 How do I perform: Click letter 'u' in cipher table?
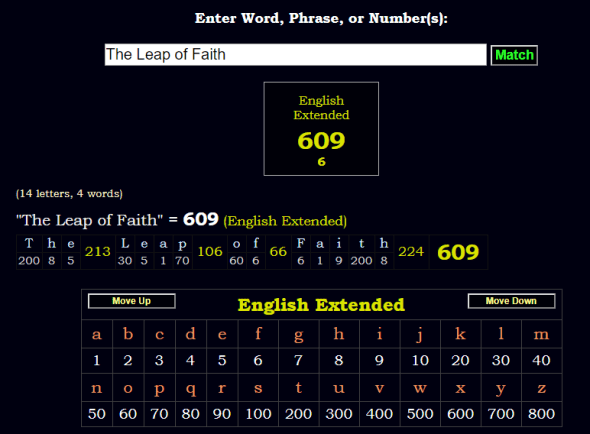point(339,388)
